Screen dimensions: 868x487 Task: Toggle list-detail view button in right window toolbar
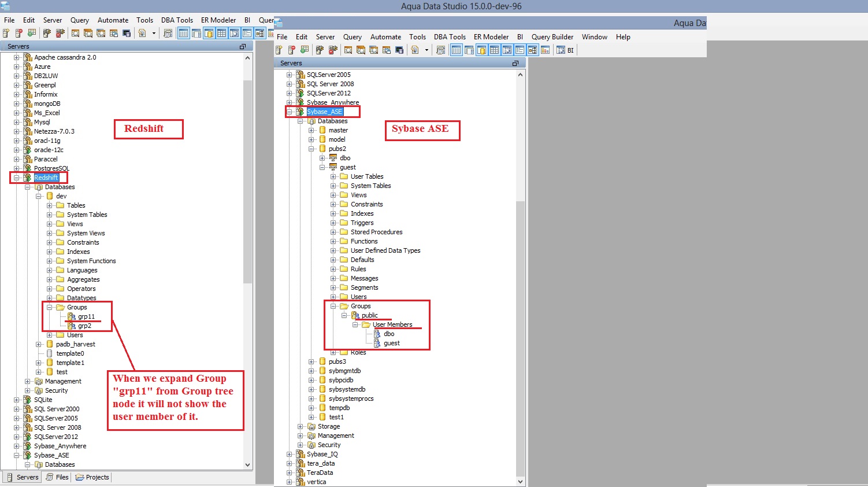click(520, 50)
